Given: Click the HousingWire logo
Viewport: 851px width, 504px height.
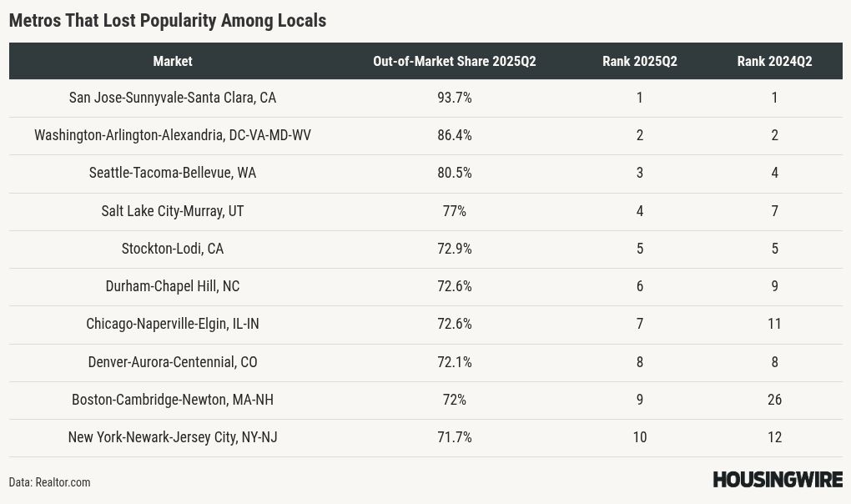Looking at the screenshot, I should [x=777, y=480].
